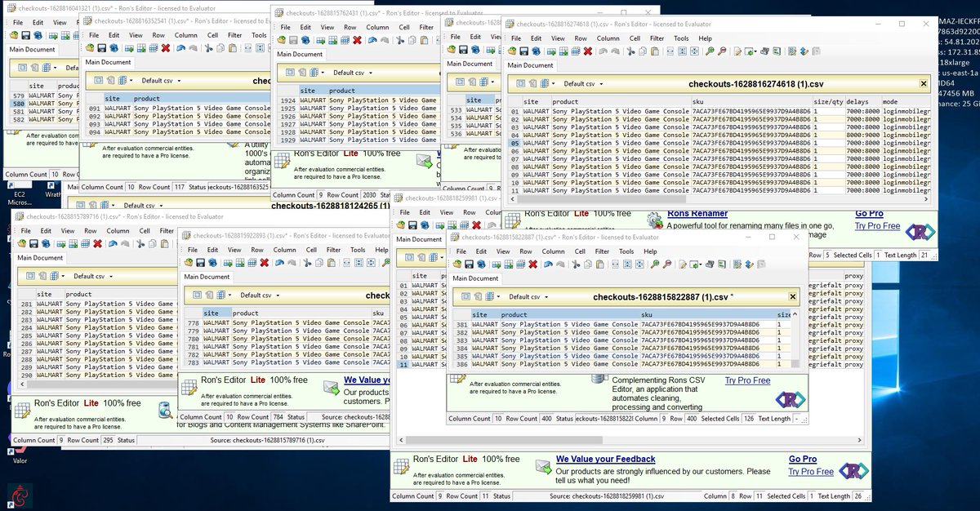Click Try Pro Free link beside Rons Renamer
980x511 pixels.
878,225
